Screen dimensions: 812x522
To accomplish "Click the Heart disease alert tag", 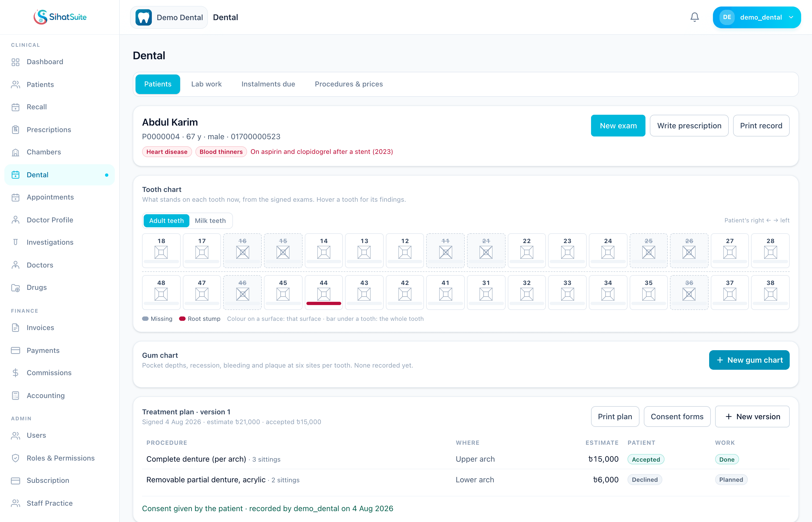I will (x=167, y=152).
